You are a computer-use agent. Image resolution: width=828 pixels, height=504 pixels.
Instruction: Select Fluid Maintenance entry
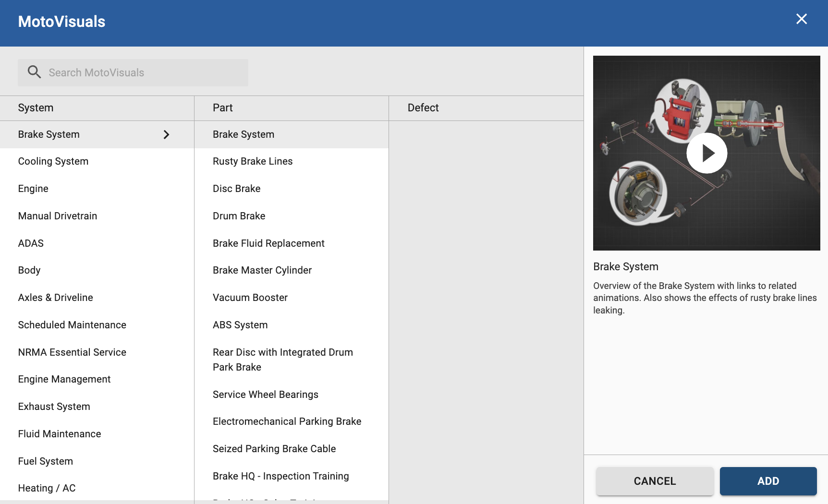pos(97,434)
